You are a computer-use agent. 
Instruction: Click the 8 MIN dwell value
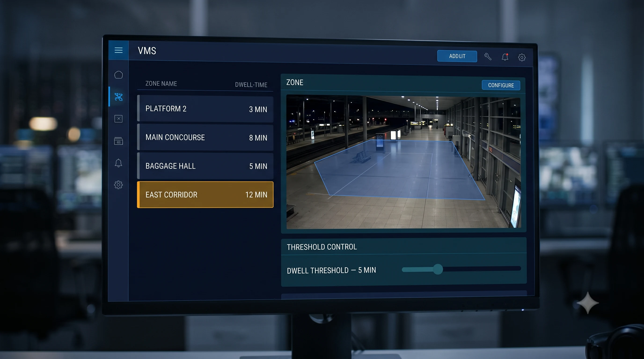coord(258,138)
